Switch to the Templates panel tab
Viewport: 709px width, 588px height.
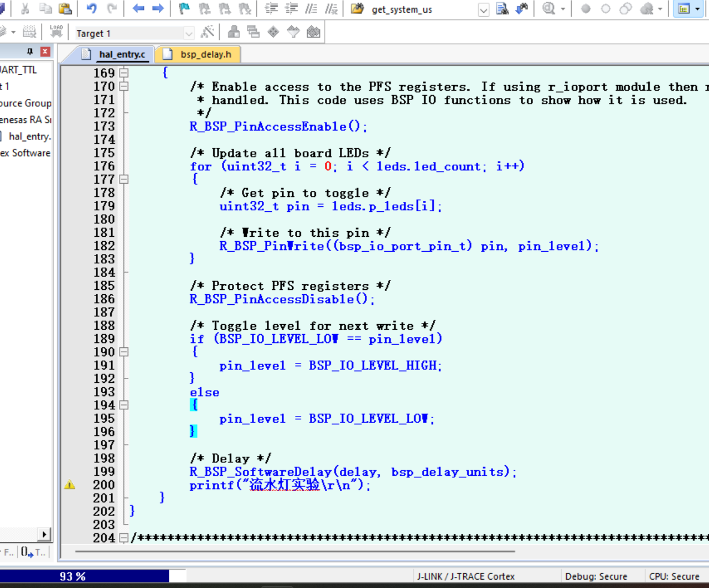click(34, 552)
